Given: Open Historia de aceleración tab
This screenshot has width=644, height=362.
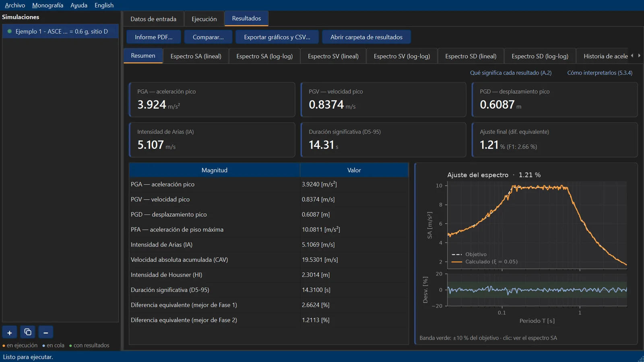Looking at the screenshot, I should coord(603,56).
